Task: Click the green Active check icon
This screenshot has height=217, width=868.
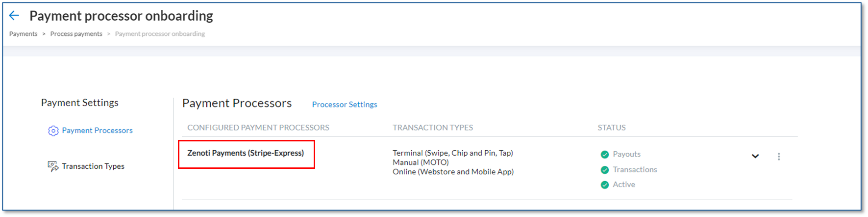Action: click(x=605, y=185)
